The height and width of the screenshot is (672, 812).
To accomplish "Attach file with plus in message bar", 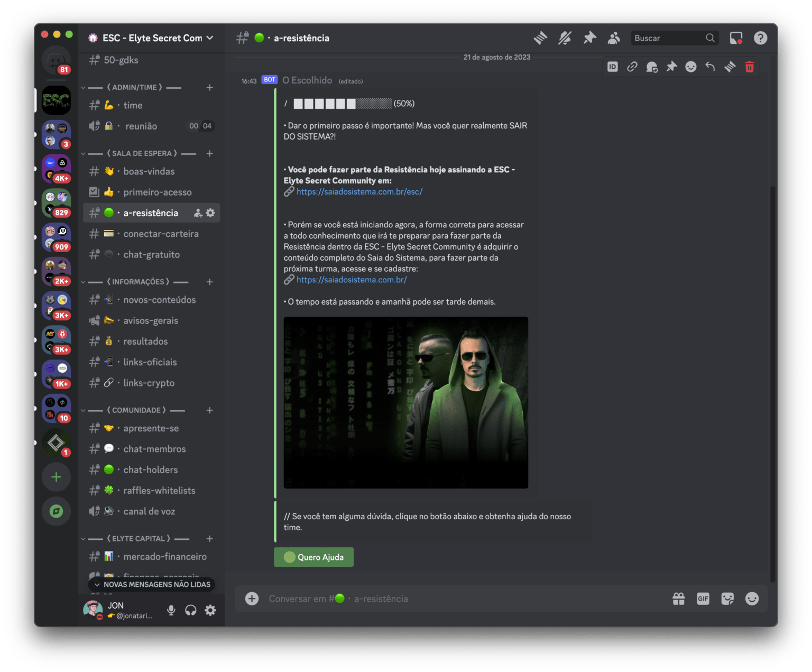I will click(x=252, y=599).
